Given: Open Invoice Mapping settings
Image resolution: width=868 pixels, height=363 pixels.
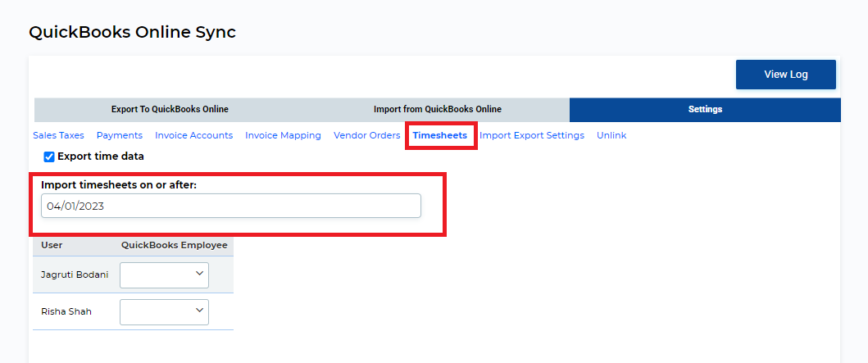Looking at the screenshot, I should pos(283,135).
